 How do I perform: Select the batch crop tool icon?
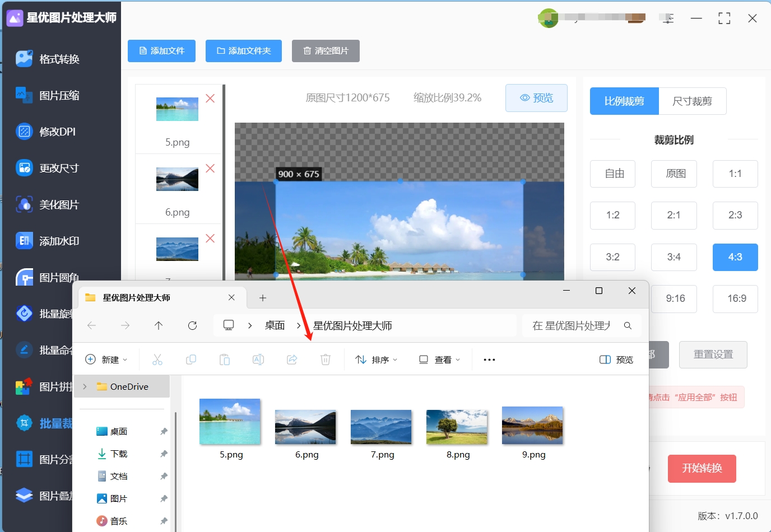pyautogui.click(x=24, y=423)
